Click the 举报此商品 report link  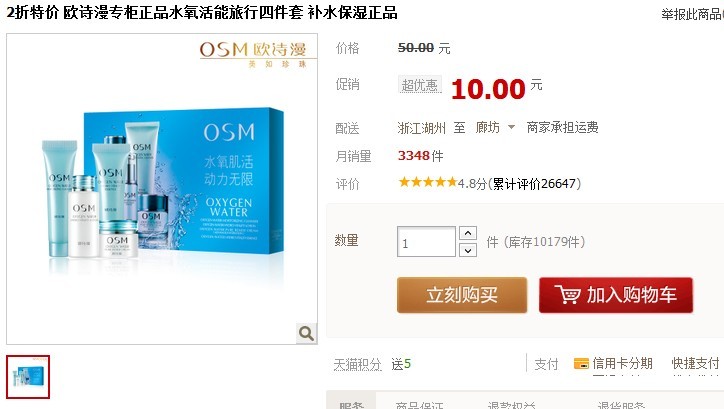click(x=692, y=14)
